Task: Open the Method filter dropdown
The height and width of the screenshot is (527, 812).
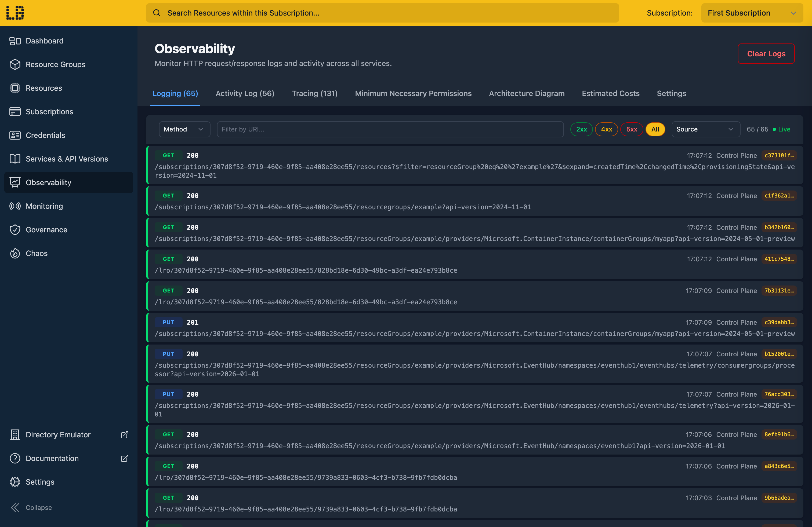Action: (x=184, y=129)
